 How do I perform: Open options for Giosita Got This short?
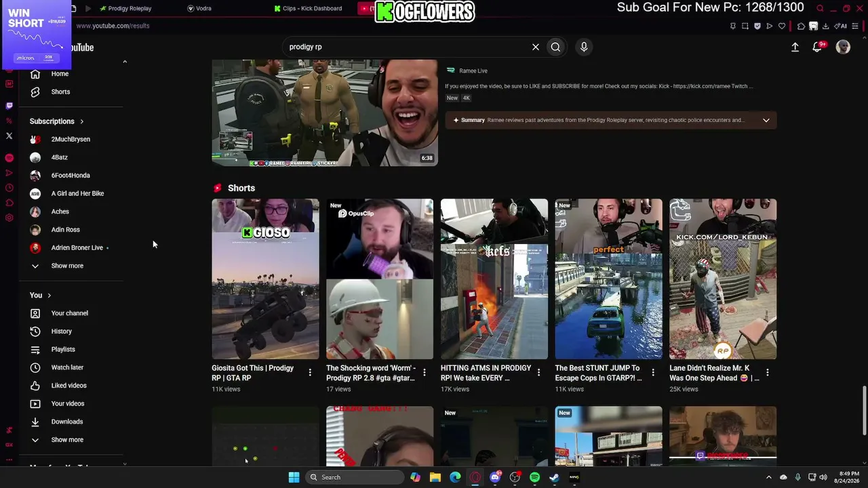[x=310, y=373]
